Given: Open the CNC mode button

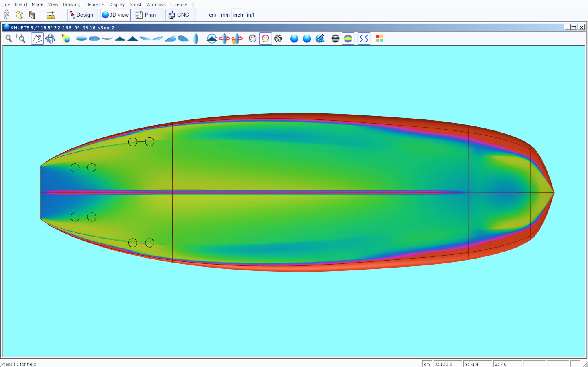Looking at the screenshot, I should 180,15.
